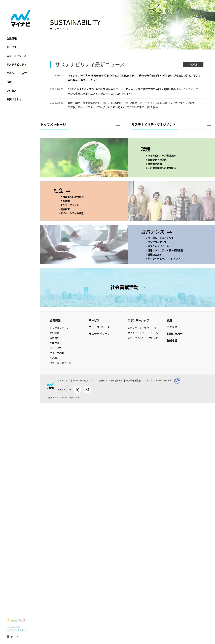This screenshot has width=215, height=644.
Task: Open その他の環境への取り組み link
Action: tap(161, 168)
